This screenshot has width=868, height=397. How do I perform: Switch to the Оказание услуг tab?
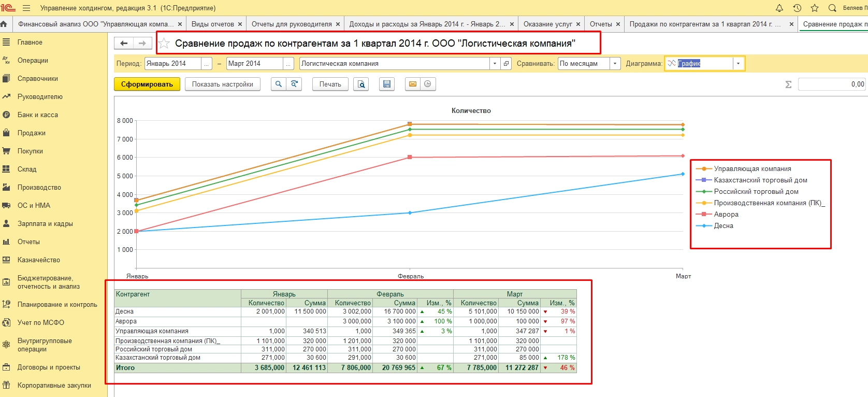547,24
